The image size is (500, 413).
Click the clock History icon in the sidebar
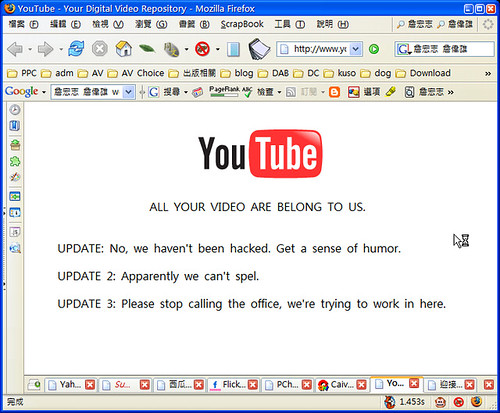(x=15, y=109)
